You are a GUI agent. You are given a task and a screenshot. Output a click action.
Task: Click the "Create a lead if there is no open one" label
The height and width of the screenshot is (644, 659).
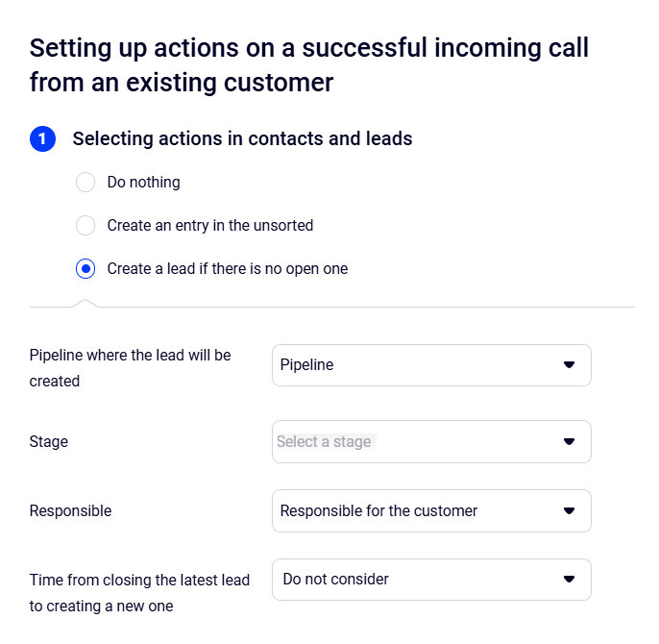(228, 269)
